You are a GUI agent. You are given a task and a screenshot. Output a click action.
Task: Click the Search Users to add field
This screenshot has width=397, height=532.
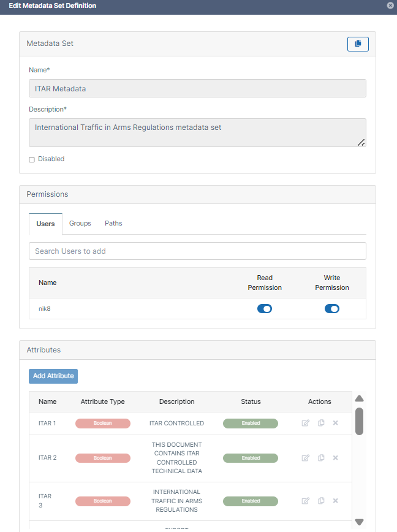(197, 251)
